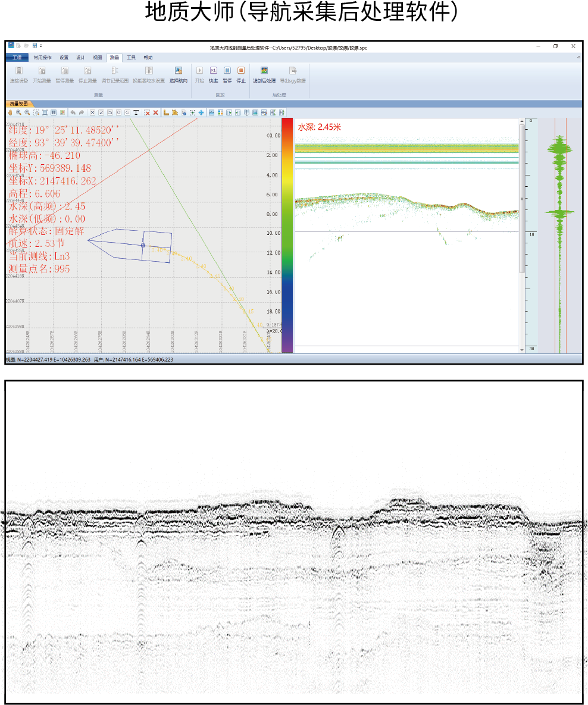This screenshot has width=588, height=705.
Task: Select the 测量视图 document tab
Action: [x=19, y=104]
